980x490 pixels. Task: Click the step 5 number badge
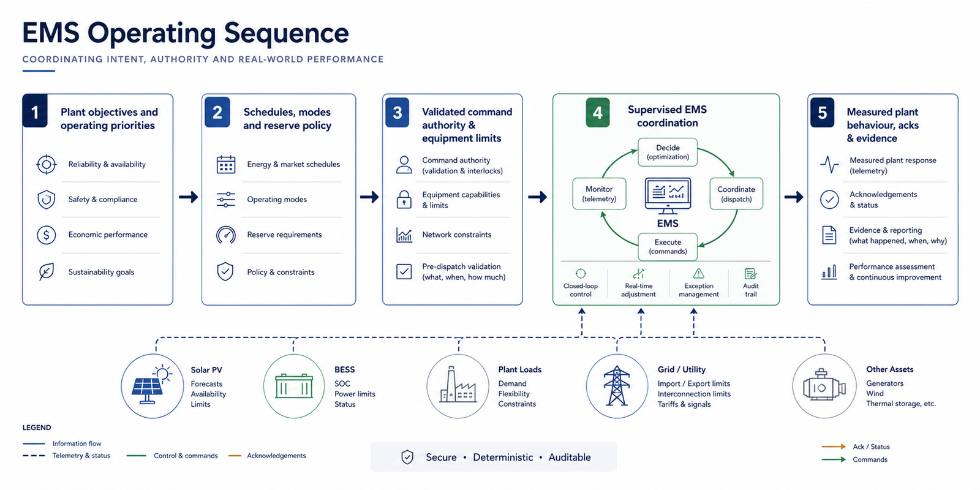[822, 113]
